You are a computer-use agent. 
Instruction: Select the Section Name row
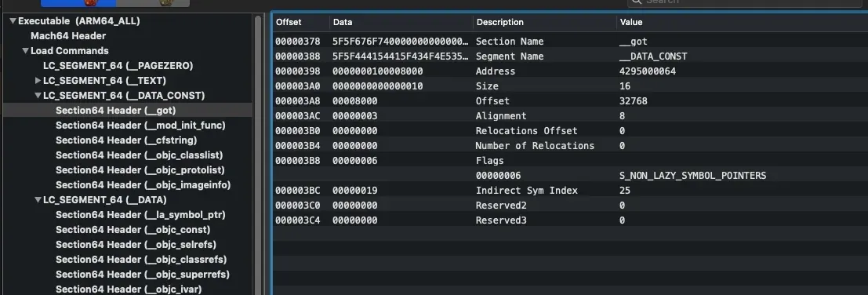(x=570, y=42)
